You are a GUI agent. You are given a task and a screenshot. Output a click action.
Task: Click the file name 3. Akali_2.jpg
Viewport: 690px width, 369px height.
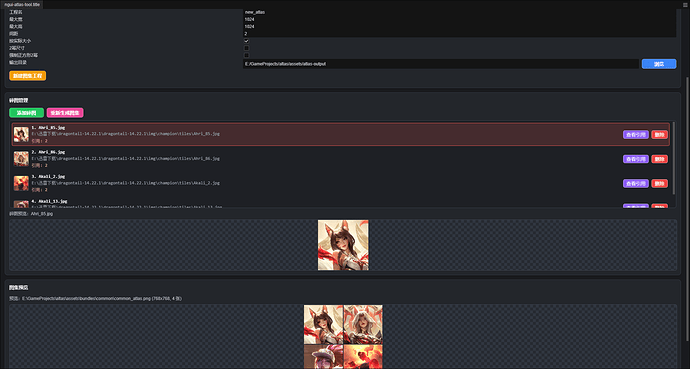48,176
